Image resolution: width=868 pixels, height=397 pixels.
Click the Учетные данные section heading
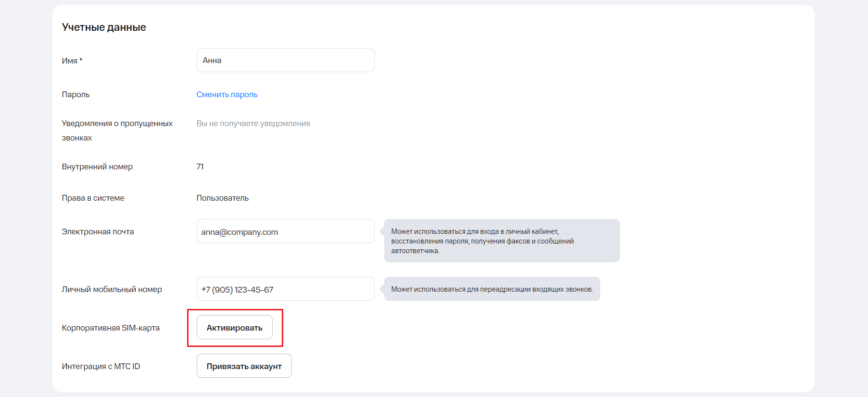click(x=104, y=27)
